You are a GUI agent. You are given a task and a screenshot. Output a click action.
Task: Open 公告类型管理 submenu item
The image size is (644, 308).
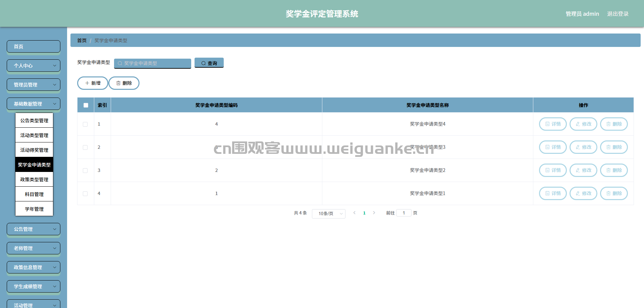(x=34, y=120)
